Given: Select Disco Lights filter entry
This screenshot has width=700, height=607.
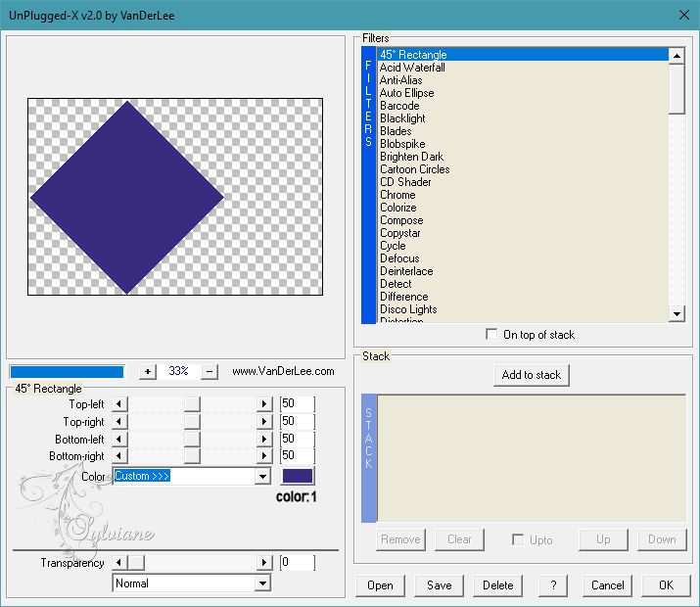Looking at the screenshot, I should (x=523, y=309).
